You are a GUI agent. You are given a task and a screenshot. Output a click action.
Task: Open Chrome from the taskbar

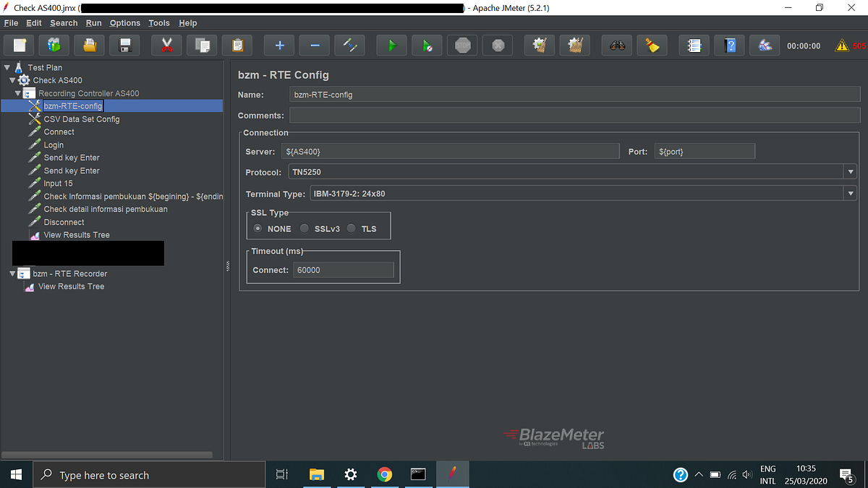tap(385, 475)
